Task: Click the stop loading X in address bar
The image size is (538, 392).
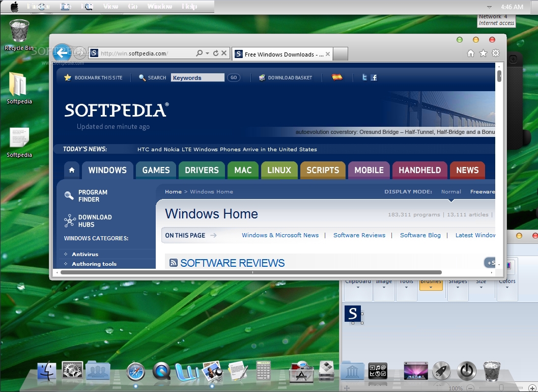Action: point(224,53)
